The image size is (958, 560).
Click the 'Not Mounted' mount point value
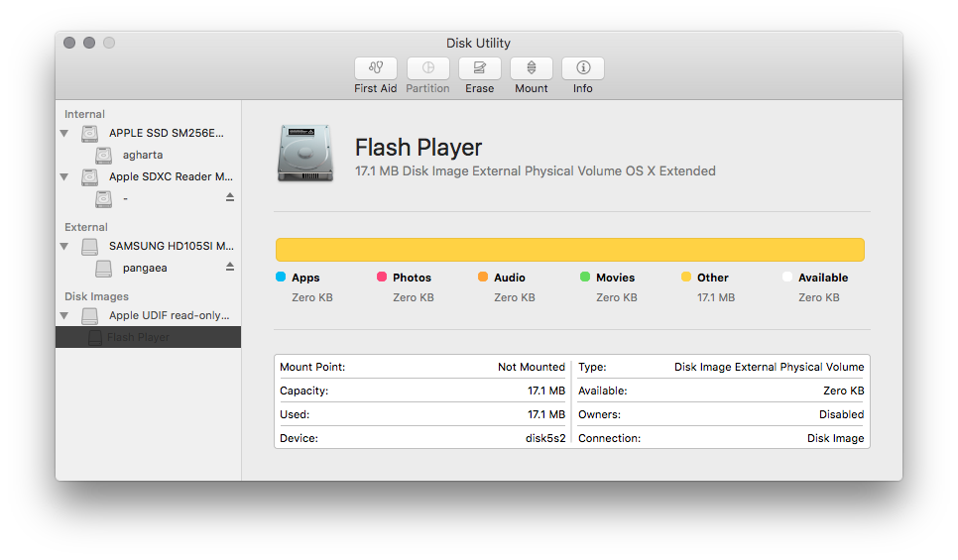click(x=532, y=367)
